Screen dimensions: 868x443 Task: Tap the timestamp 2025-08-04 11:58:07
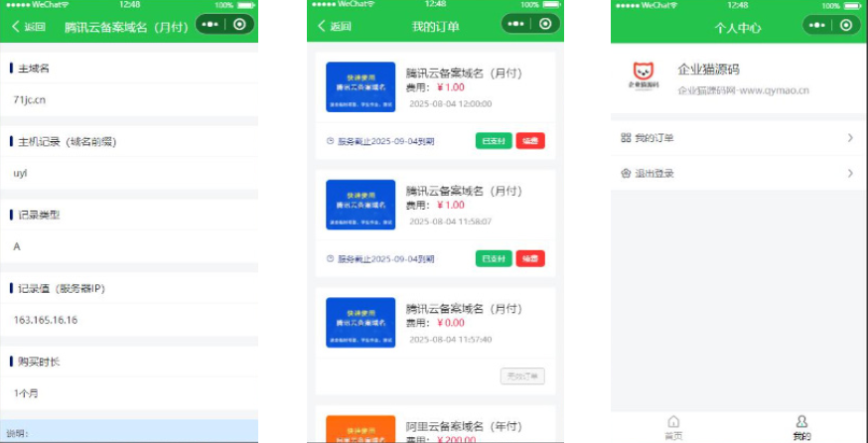tap(450, 221)
